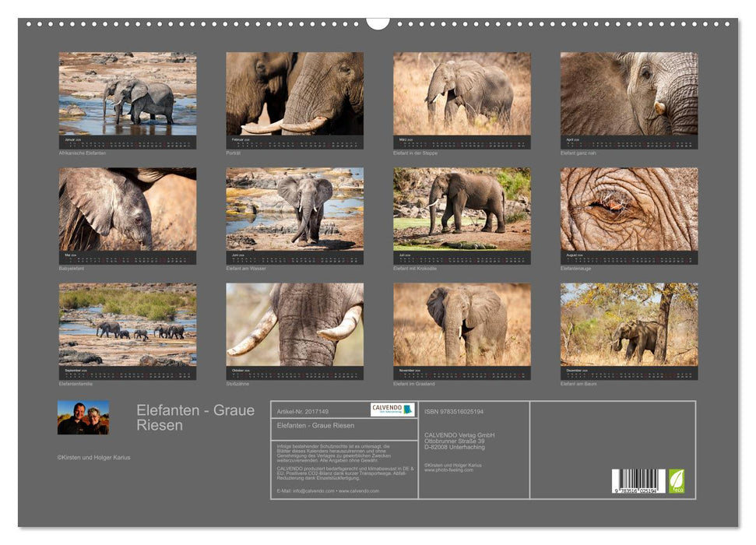Open the Elefant in der Steppe image
756x545 pixels.
(x=462, y=94)
